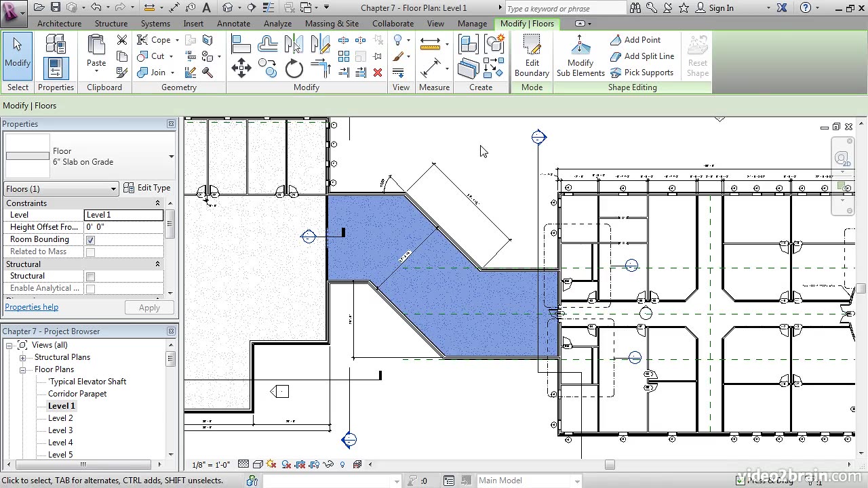Open the floor type selector dropdown
The width and height of the screenshot is (868, 488).
point(171,157)
